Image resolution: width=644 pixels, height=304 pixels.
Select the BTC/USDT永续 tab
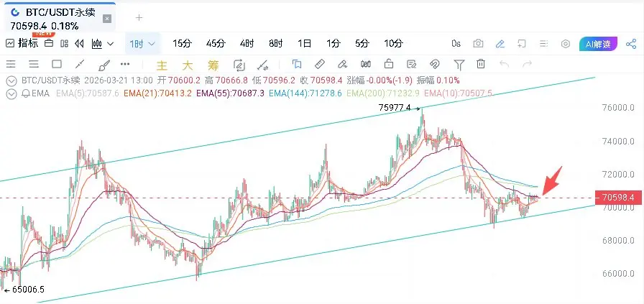point(58,17)
